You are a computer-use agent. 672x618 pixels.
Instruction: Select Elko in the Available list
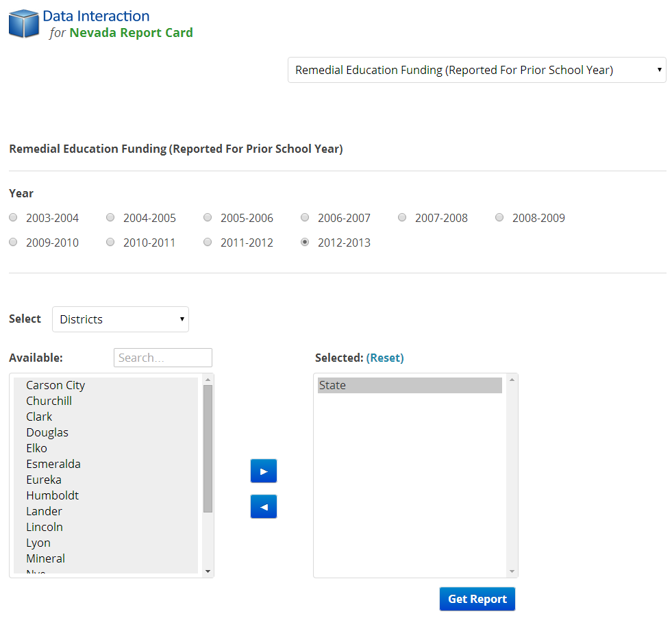[106, 448]
